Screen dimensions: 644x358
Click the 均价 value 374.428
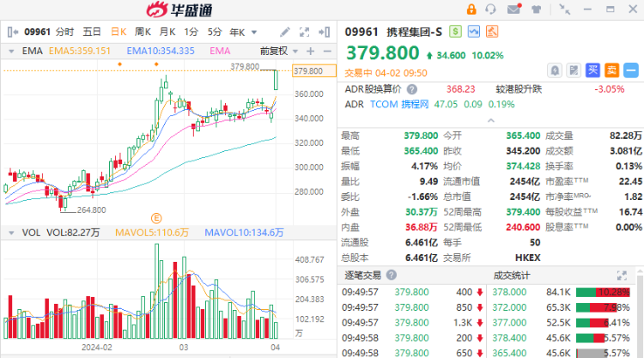point(523,167)
